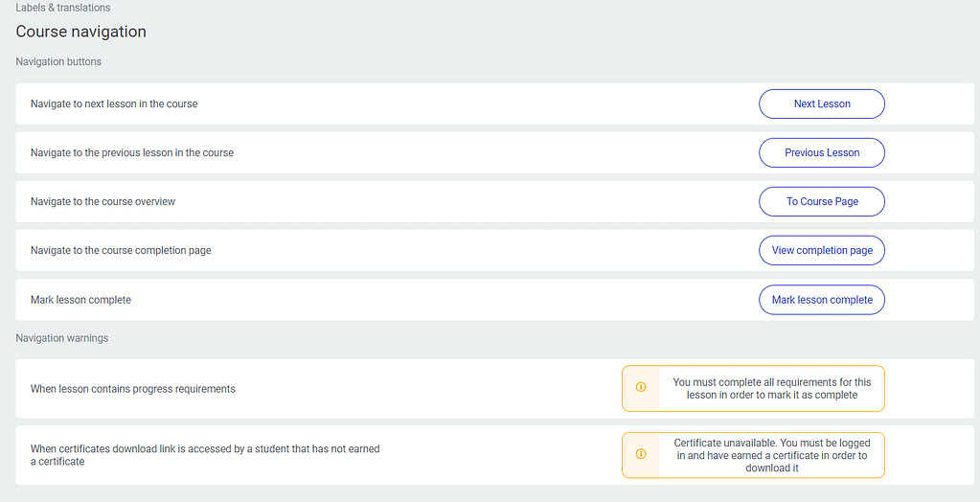Click the info icon in certificate unavailable warning
Image resolution: width=980 pixels, height=502 pixels.
[x=641, y=454]
